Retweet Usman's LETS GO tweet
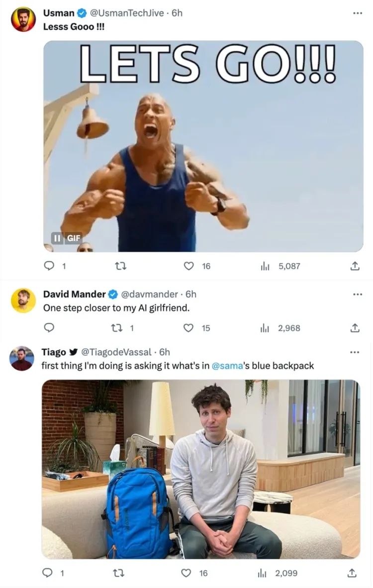This screenshot has width=373, height=588. point(119,266)
